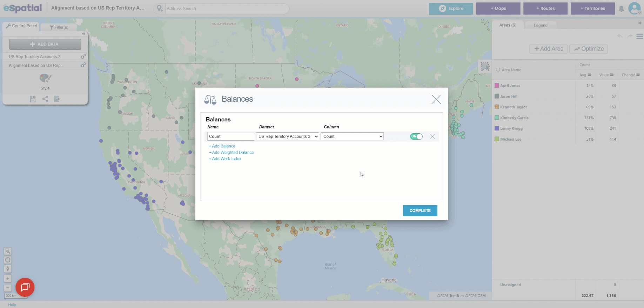644x308 pixels.
Task: Click the undo arrow in Areas panel
Action: [620, 36]
